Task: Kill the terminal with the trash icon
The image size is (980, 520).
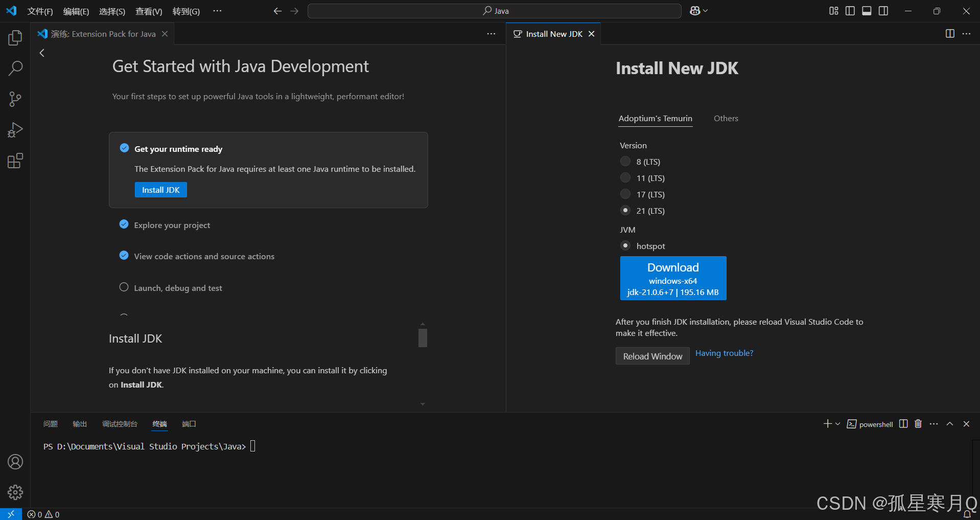Action: pyautogui.click(x=918, y=424)
